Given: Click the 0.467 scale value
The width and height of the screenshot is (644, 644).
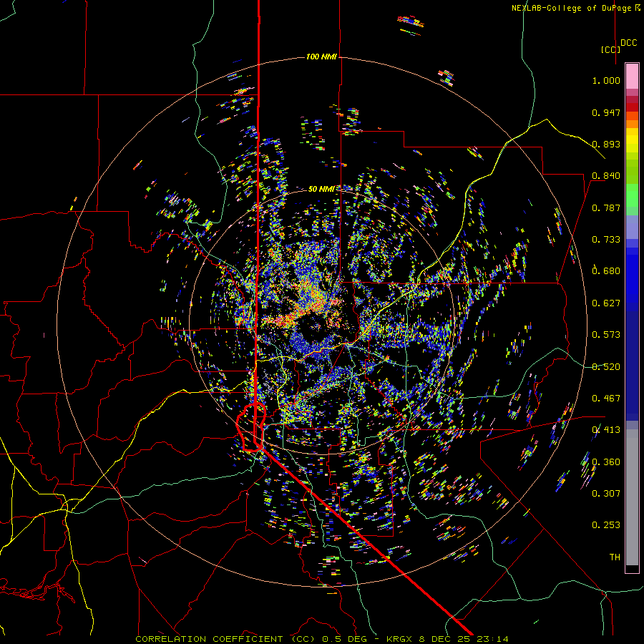Looking at the screenshot, I should point(606,399).
